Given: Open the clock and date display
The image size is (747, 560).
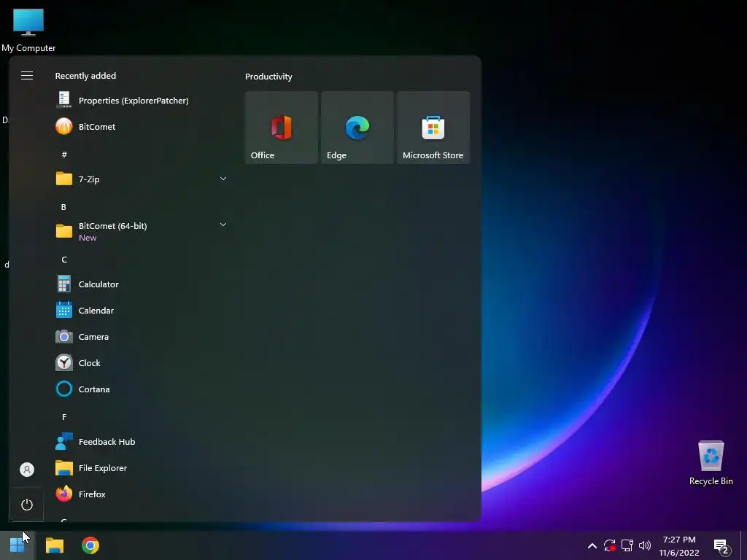Looking at the screenshot, I should (x=679, y=545).
